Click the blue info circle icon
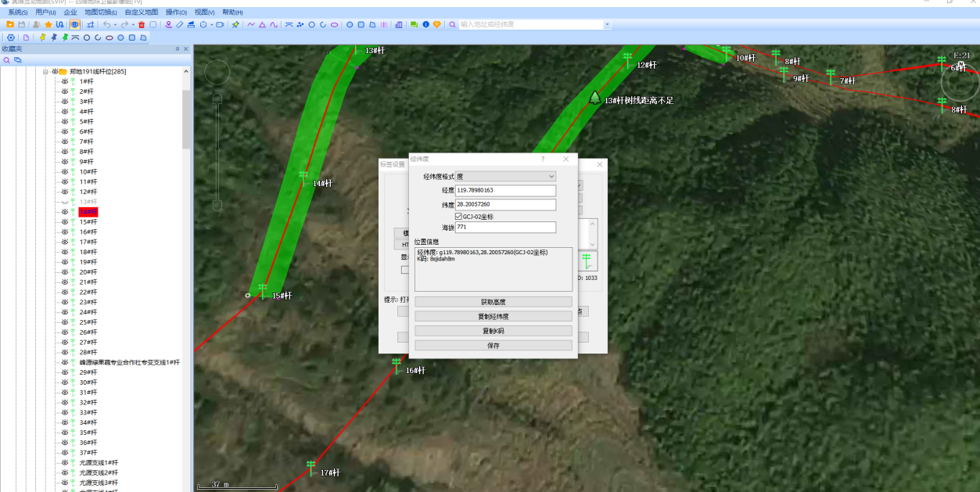The image size is (980, 492). point(425,25)
